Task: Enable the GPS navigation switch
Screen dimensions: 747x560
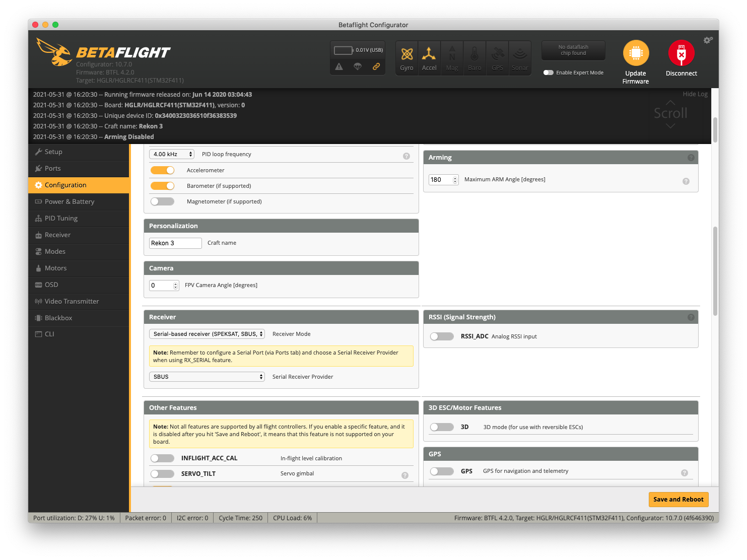Action: click(442, 471)
